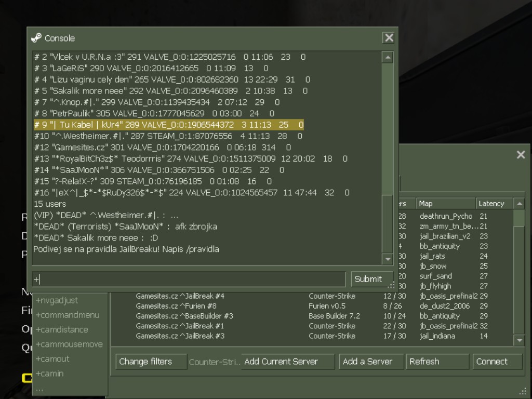Click the Add a Server button

tap(371, 362)
